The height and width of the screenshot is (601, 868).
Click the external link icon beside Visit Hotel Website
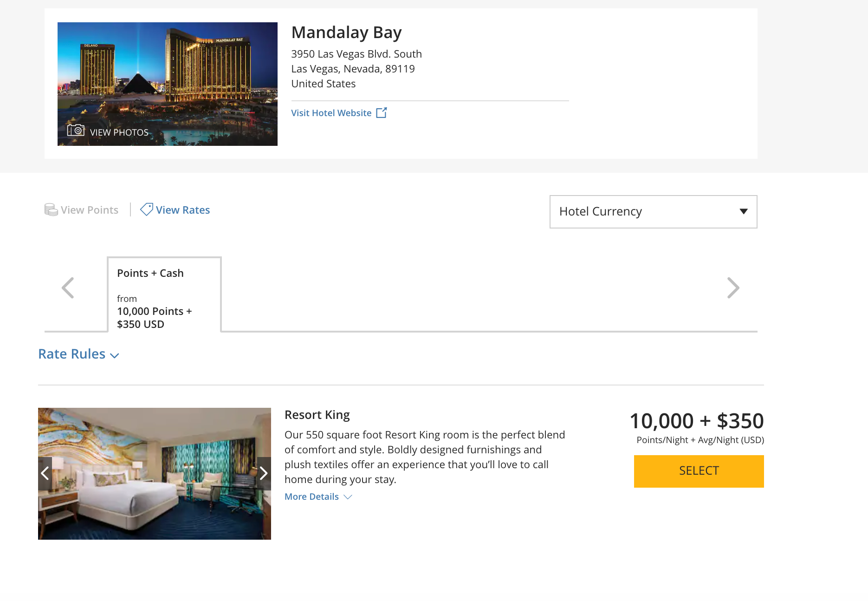pos(382,113)
